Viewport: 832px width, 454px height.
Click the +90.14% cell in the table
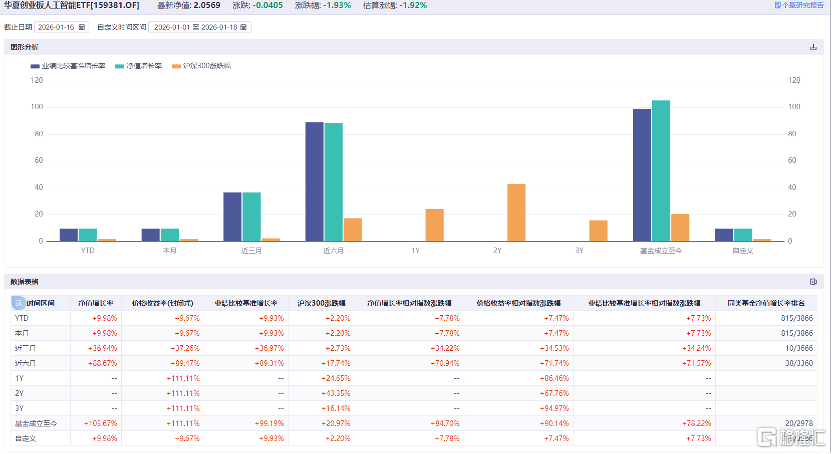tap(554, 423)
